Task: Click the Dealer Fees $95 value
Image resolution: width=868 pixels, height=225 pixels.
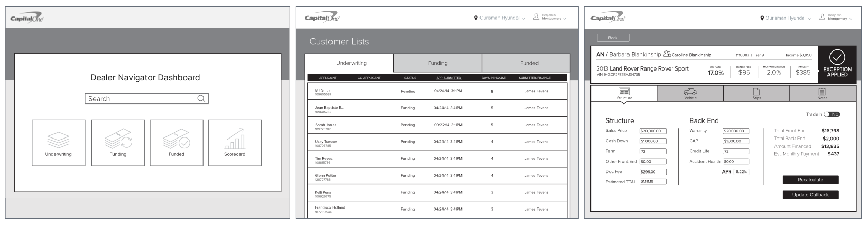Action: [x=744, y=73]
